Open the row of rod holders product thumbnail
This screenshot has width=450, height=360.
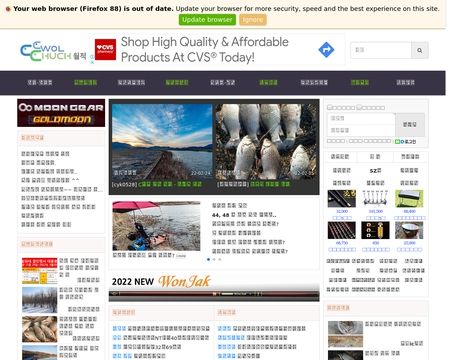pyautogui.click(x=375, y=199)
